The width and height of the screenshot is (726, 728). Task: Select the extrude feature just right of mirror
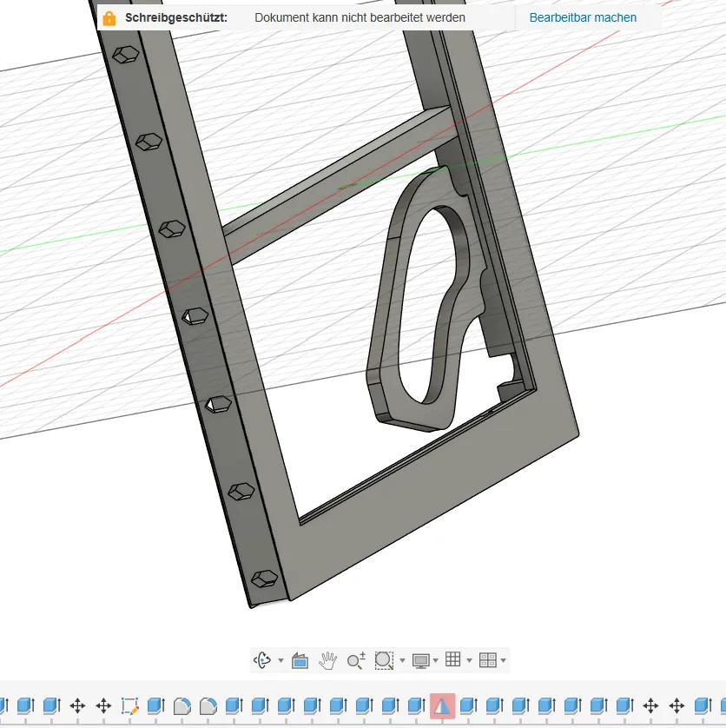coord(468,706)
